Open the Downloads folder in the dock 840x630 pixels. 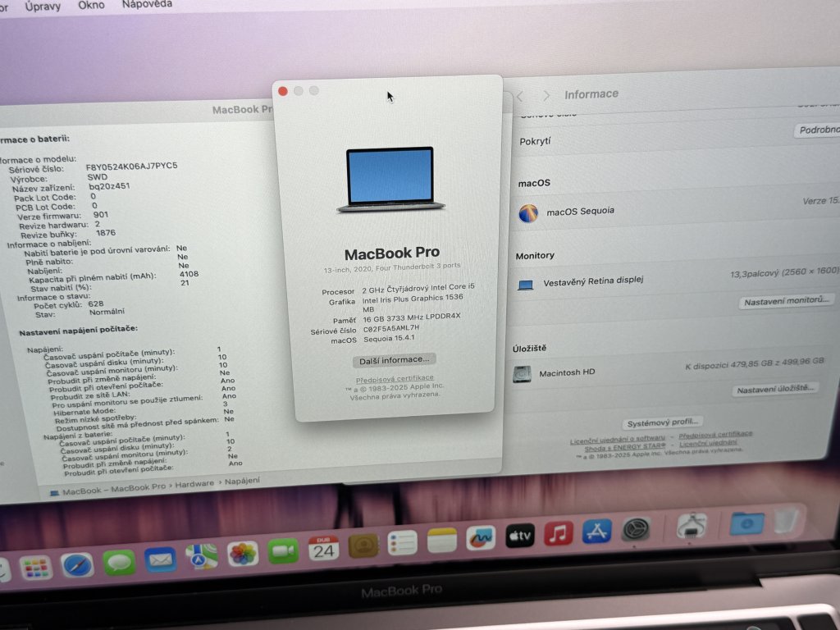(747, 523)
